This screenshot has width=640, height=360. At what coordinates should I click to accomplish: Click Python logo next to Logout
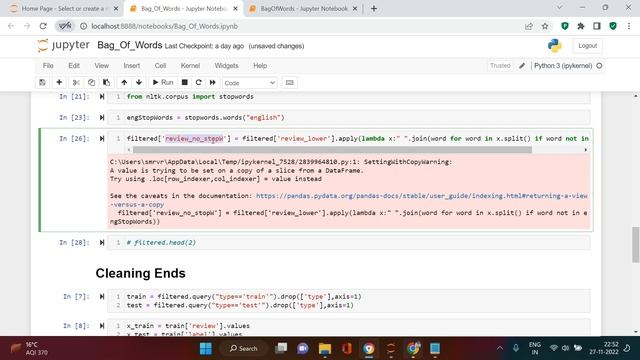pos(555,45)
